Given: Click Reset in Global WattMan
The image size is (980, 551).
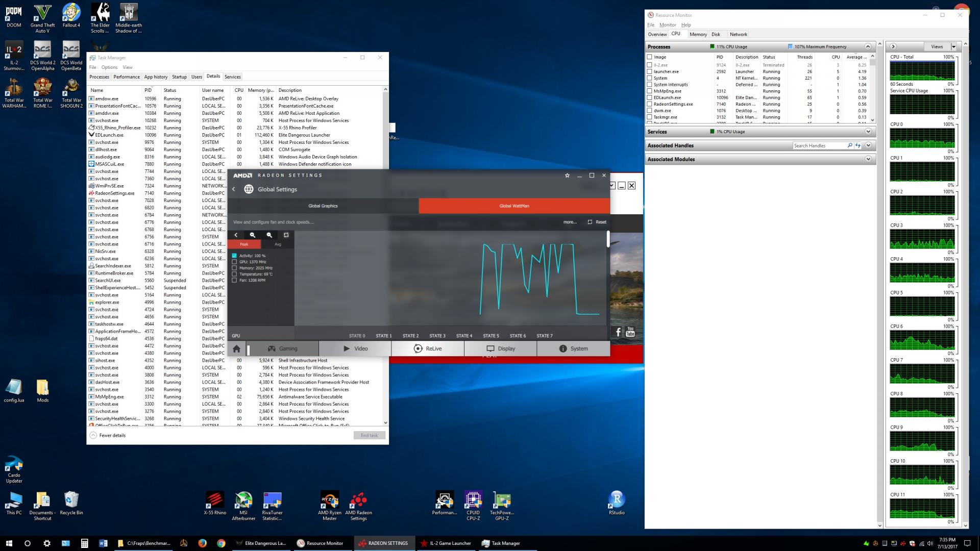Looking at the screenshot, I should pos(597,222).
